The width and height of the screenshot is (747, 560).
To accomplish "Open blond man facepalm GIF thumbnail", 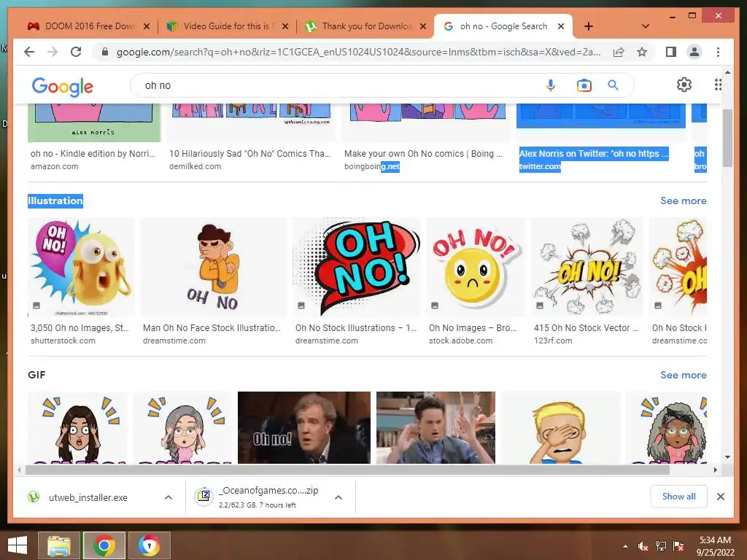I will tap(560, 427).
